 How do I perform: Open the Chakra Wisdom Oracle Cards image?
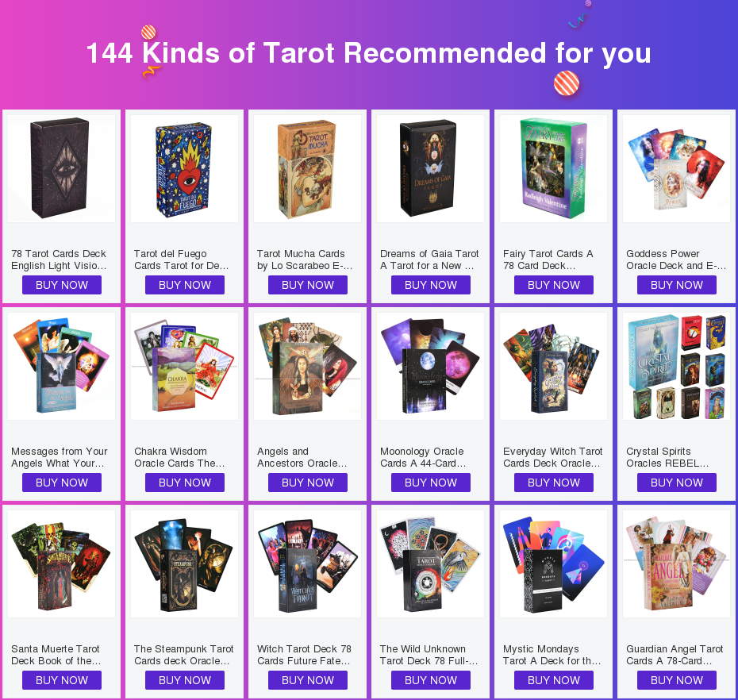(184, 366)
